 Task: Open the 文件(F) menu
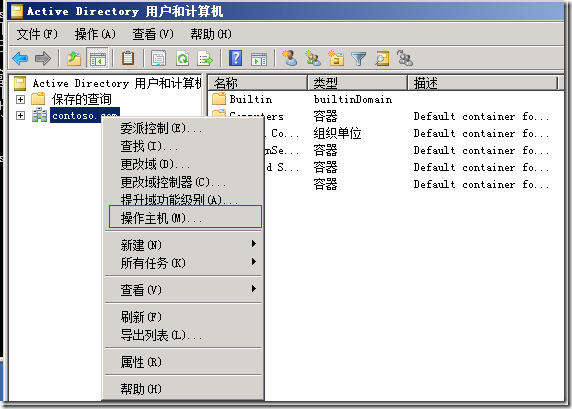point(37,34)
